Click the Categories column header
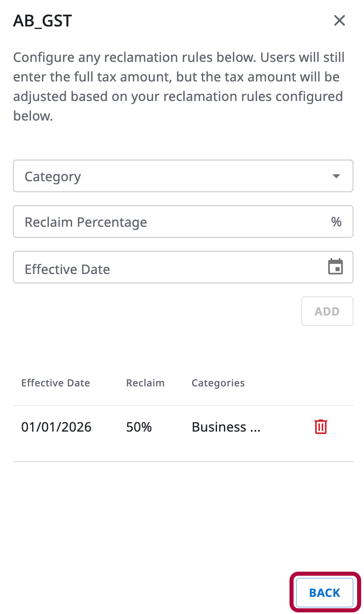This screenshot has width=364, height=614. point(218,383)
